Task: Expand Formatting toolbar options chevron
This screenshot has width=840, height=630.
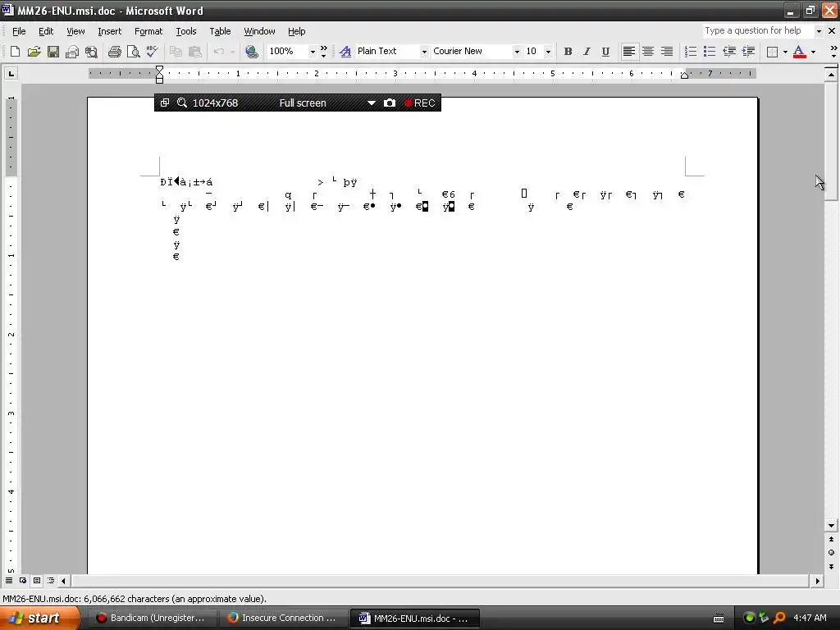Action: (x=833, y=52)
